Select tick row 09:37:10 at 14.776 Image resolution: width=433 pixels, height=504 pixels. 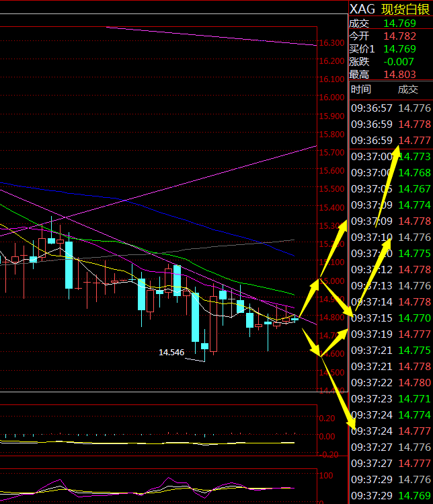click(391, 238)
